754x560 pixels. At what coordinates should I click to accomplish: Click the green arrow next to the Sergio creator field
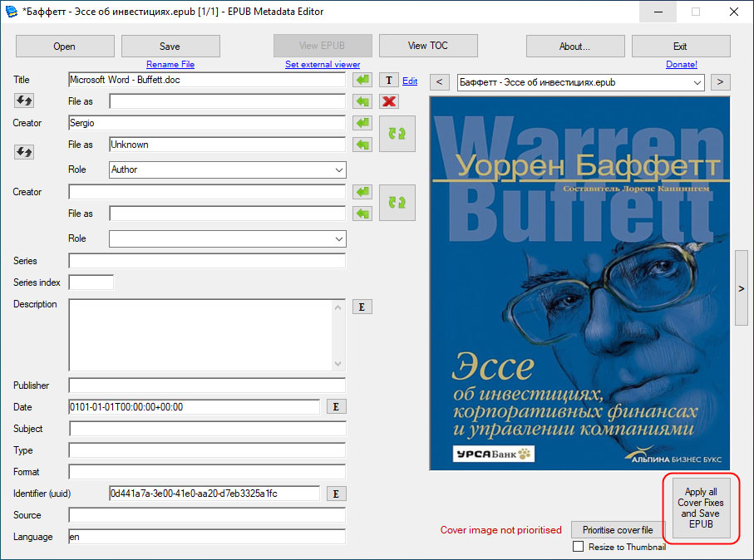(x=362, y=123)
